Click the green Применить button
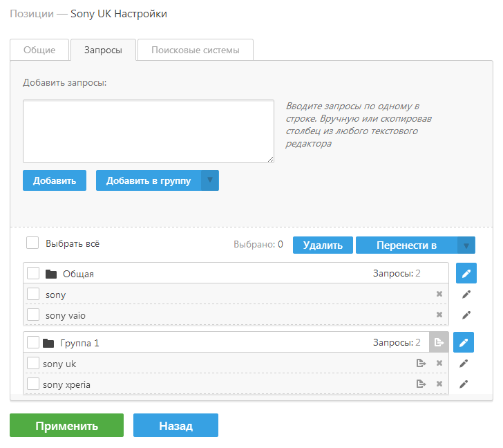This screenshot has width=503, height=448. coord(67,425)
